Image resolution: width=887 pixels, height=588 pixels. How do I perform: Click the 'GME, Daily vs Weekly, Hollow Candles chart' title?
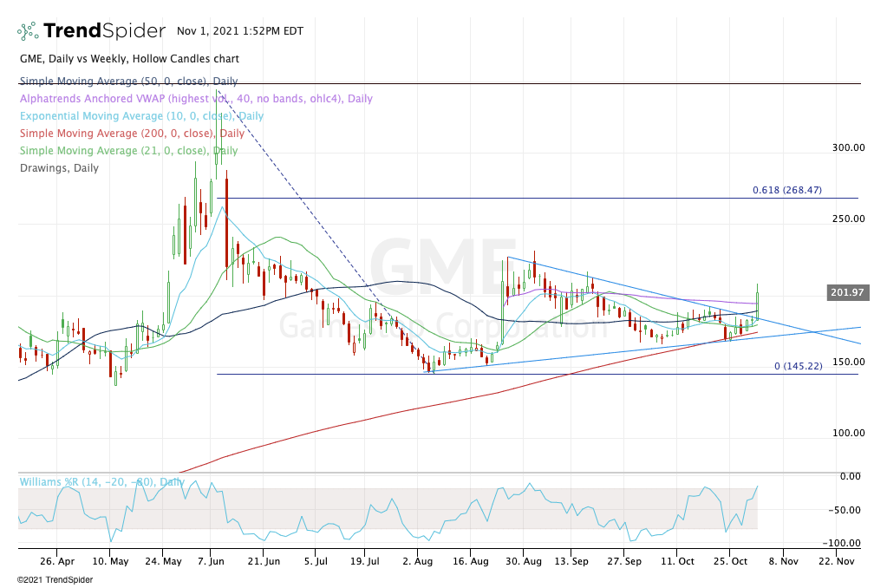pyautogui.click(x=129, y=59)
